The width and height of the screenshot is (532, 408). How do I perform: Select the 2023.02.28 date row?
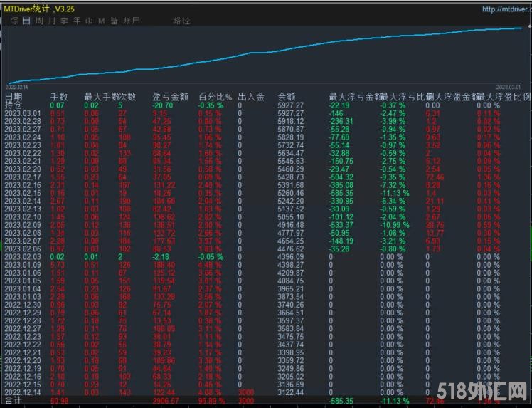22,121
